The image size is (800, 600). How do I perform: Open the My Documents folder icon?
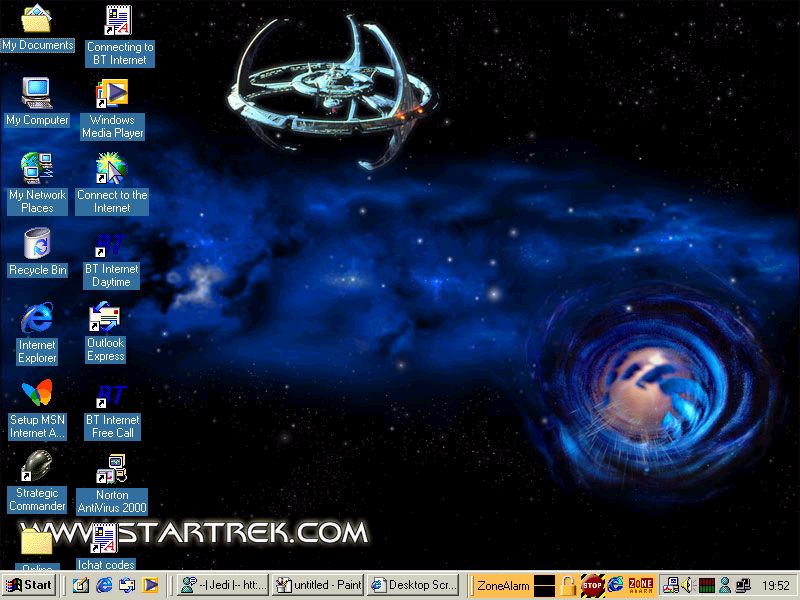(x=37, y=20)
